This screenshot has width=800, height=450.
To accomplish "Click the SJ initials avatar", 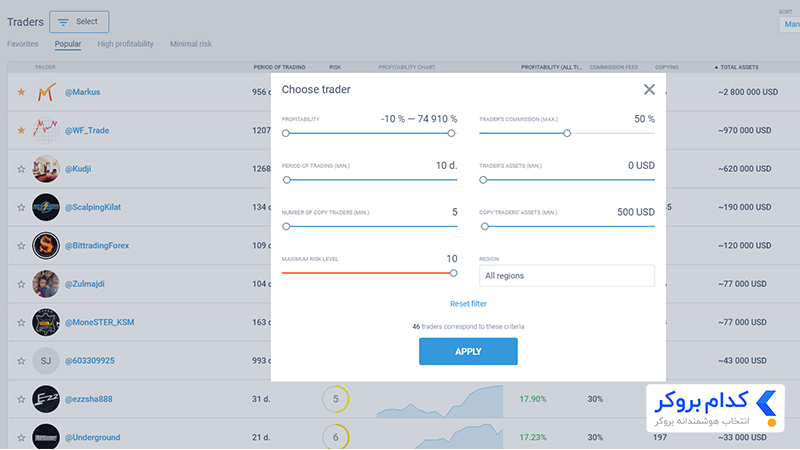I will tap(46, 361).
